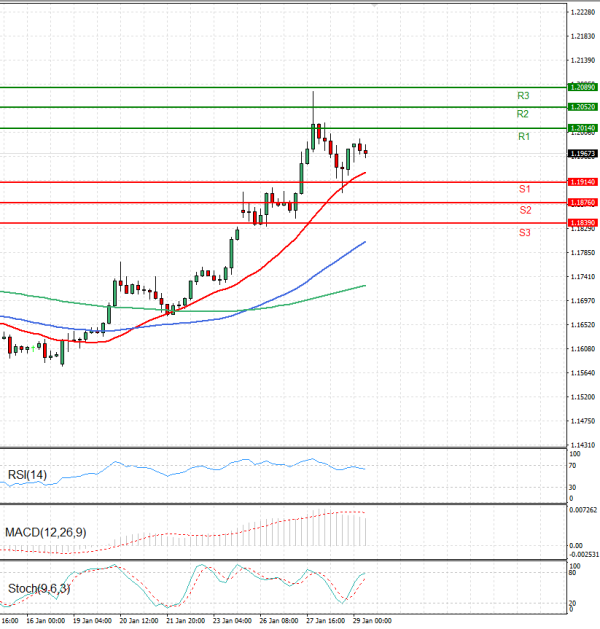Click the RSI(14) indicator label
Screen dimensions: 600x629
coord(26,475)
